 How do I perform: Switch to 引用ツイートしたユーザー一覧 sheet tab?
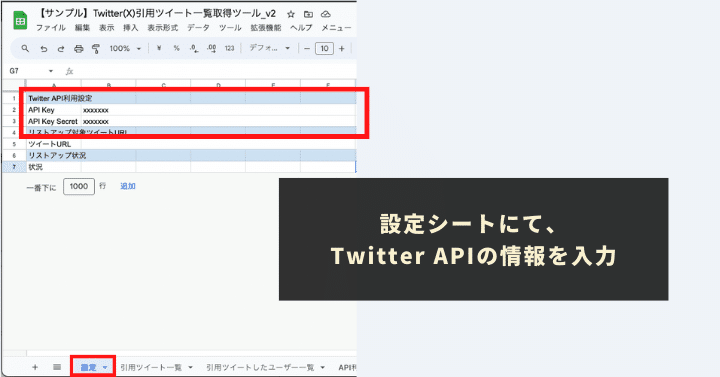click(x=260, y=367)
